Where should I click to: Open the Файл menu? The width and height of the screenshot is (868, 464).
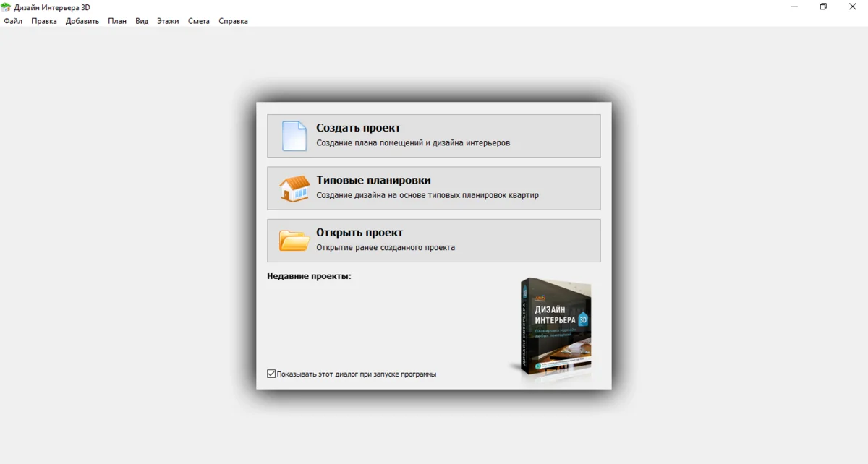(13, 21)
